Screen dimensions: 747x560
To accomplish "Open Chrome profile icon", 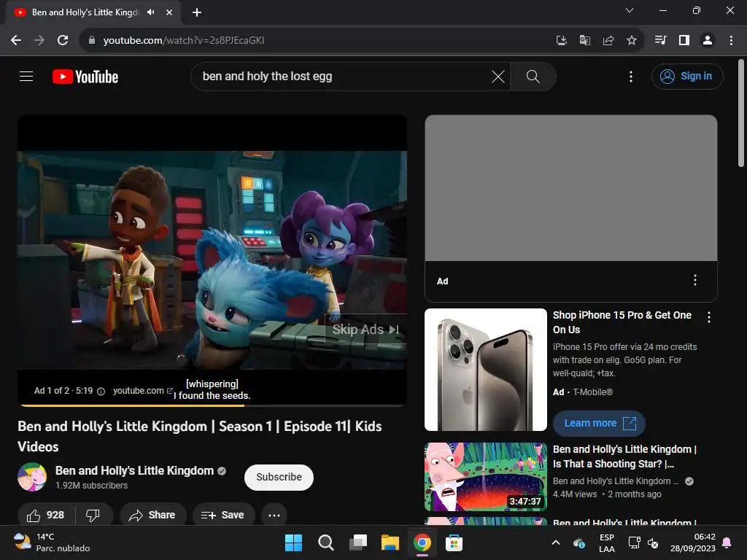I will [x=708, y=41].
